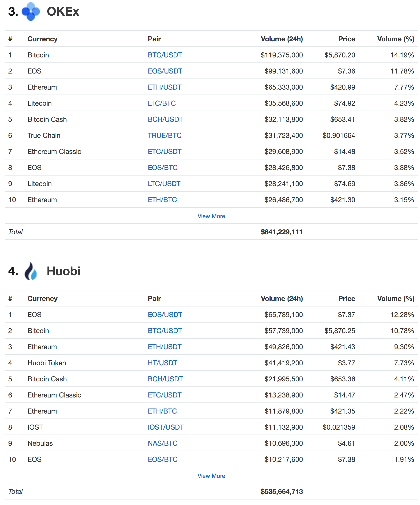Open Huobi BTC/USDT pair link
The height and width of the screenshot is (505, 420).
tap(165, 331)
